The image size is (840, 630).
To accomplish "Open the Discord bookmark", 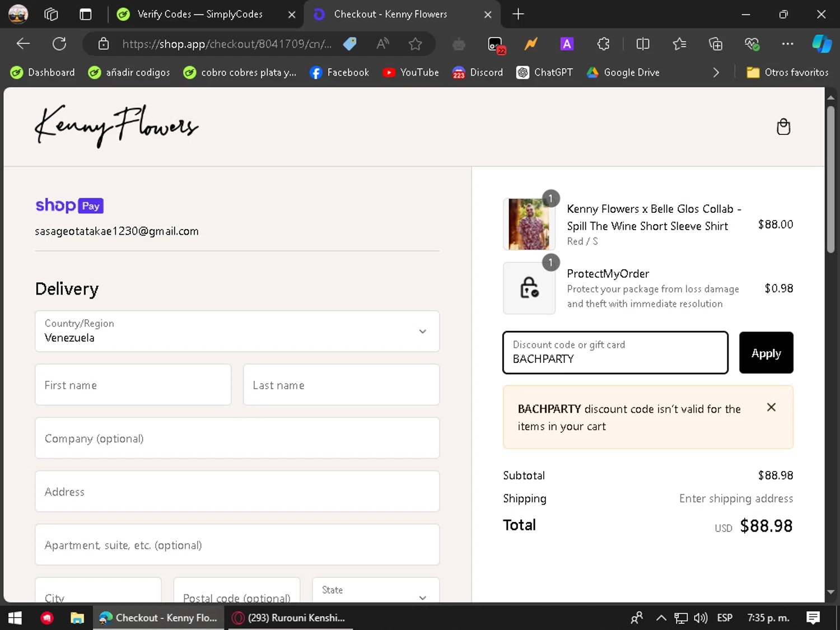I will [x=478, y=72].
